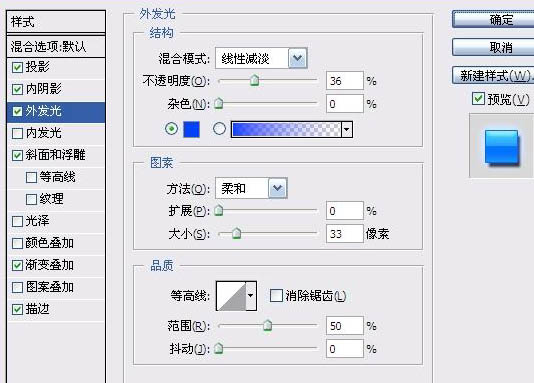Click the 大小 size value field
The height and width of the screenshot is (383, 534).
point(345,234)
